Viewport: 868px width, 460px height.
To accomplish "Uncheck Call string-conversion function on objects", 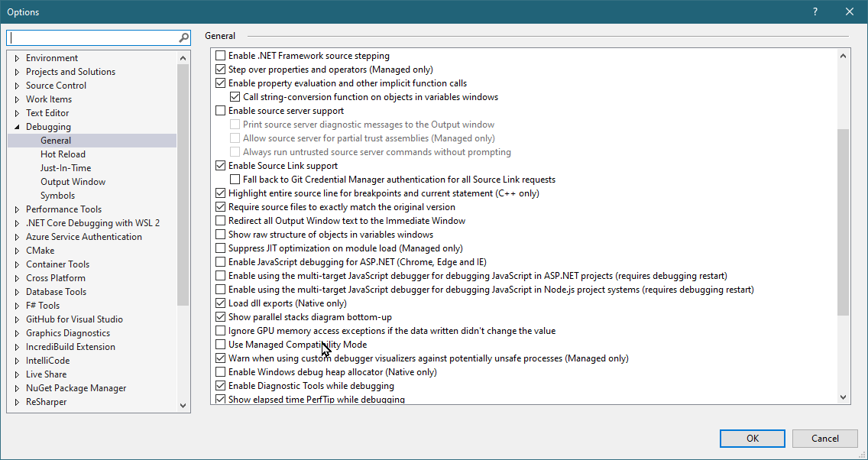I will (x=235, y=97).
